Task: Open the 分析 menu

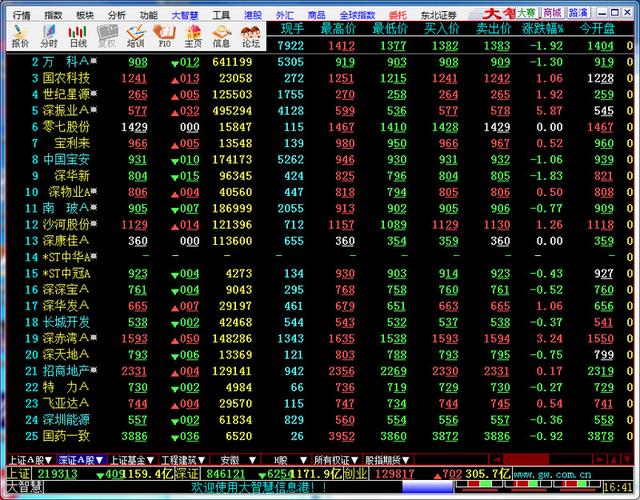Action: tap(117, 15)
